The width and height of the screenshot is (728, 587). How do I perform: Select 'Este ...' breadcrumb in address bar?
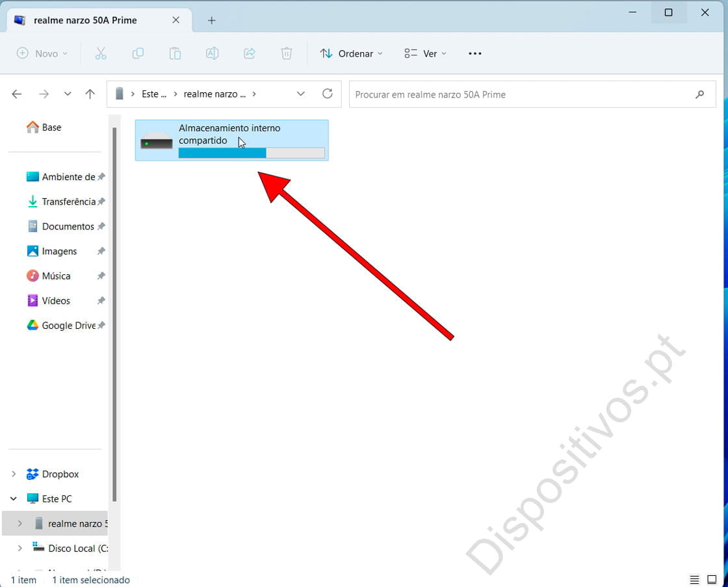pos(154,94)
